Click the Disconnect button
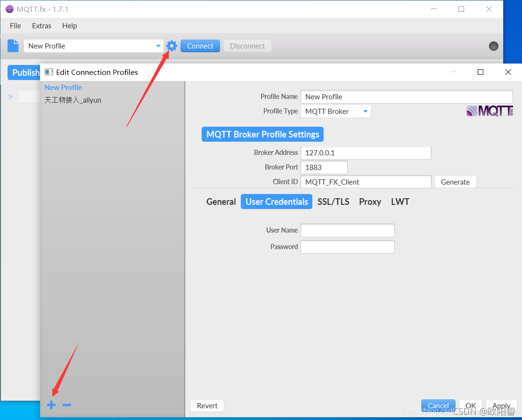Viewport: 522px width, 420px height. (247, 46)
